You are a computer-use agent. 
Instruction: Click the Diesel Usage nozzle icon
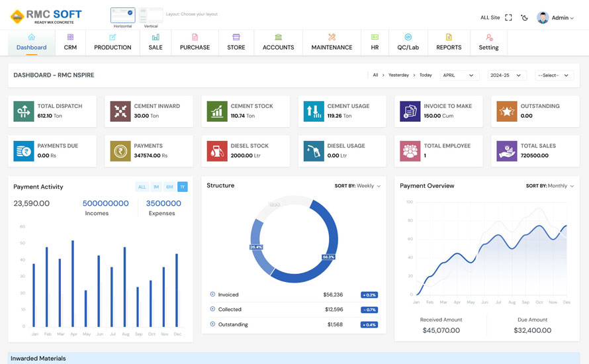[x=314, y=151]
